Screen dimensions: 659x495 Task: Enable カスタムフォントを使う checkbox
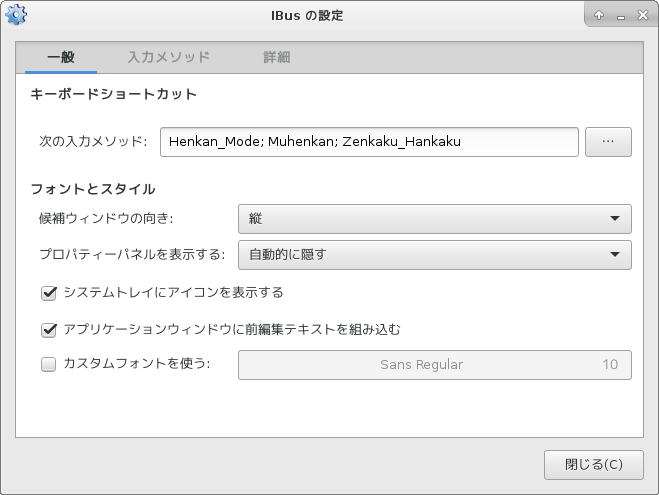tap(49, 364)
